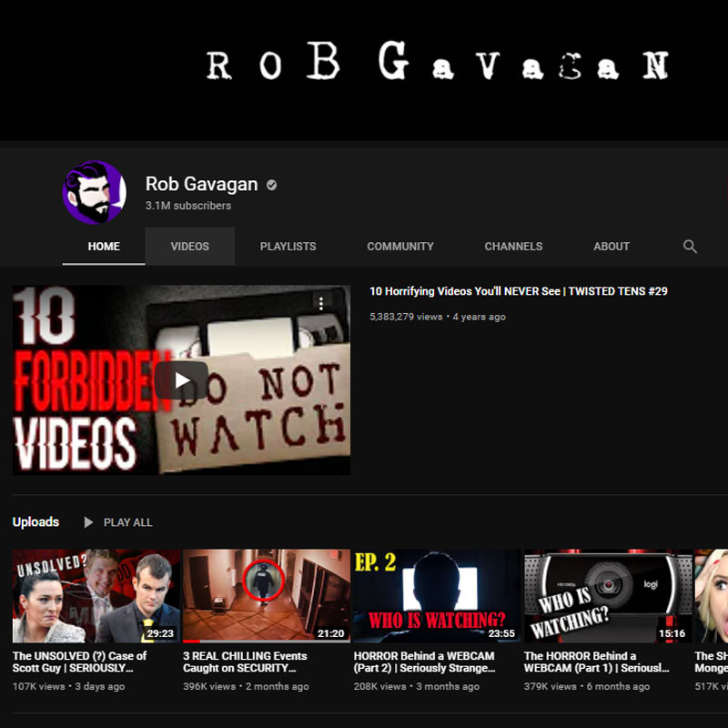
Task: Switch to the COMMUNITY tab
Action: pos(400,246)
